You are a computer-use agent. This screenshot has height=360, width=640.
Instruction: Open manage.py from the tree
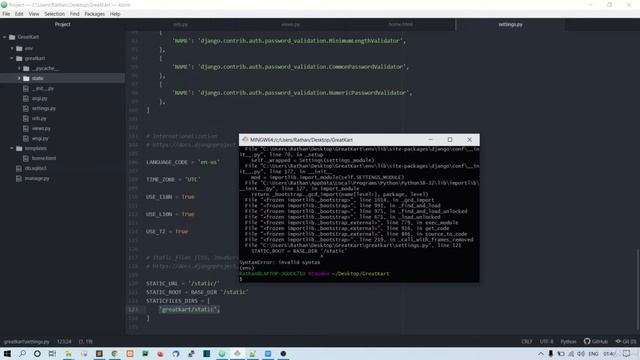click(x=37, y=178)
